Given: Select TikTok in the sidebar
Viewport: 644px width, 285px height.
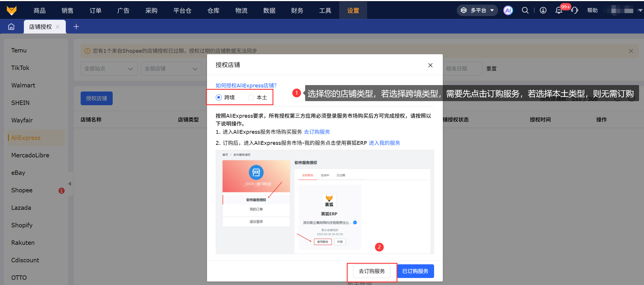Looking at the screenshot, I should click(20, 68).
